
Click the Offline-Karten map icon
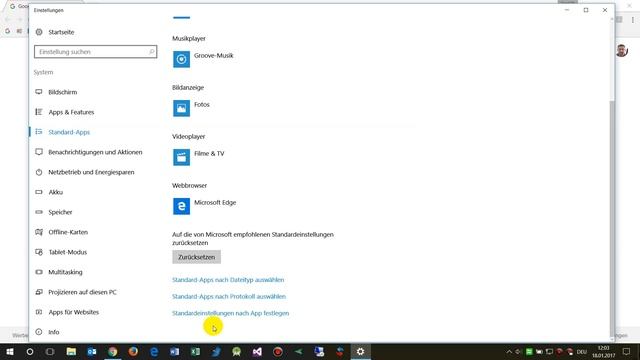[39, 232]
